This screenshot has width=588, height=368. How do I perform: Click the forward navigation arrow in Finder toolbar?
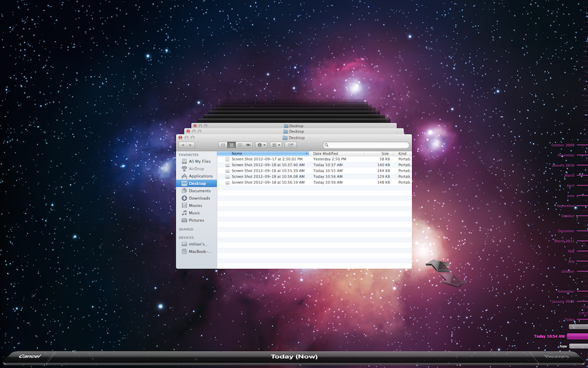pos(190,145)
